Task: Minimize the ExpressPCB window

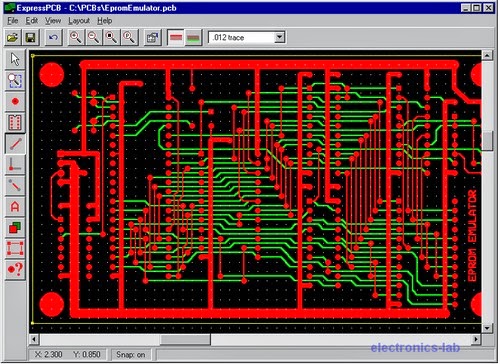Action: pyautogui.click(x=466, y=7)
